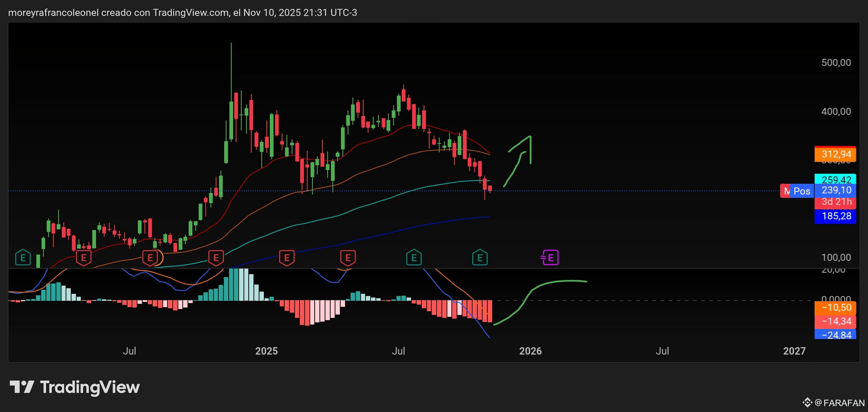This screenshot has width=868, height=412.
Task: Select the second red earnings marker from left
Action: click(150, 257)
